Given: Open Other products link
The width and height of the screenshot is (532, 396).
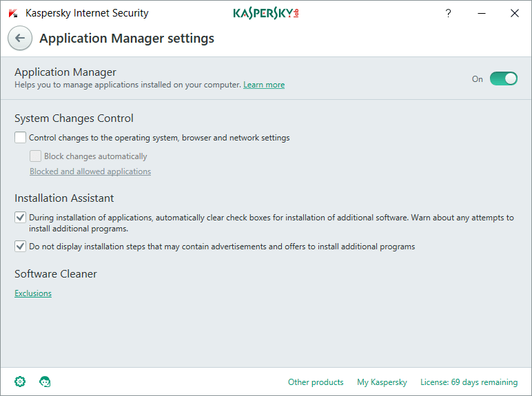Looking at the screenshot, I should coord(316,382).
